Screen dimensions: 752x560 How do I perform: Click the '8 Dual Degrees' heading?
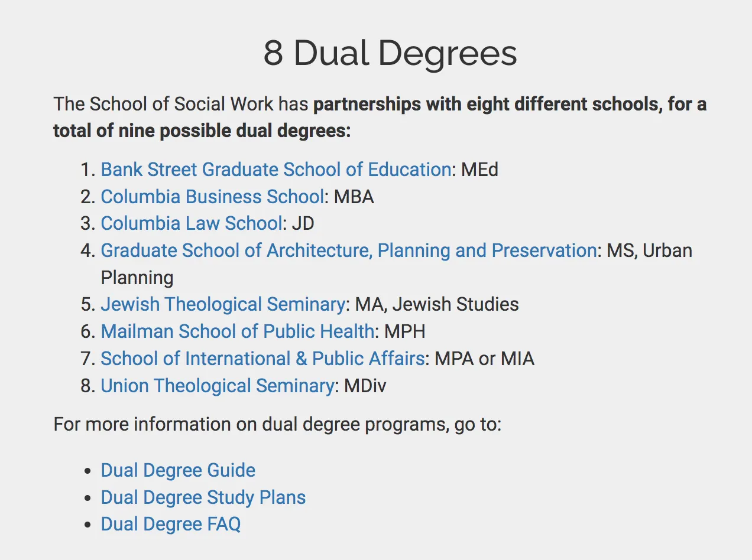tap(390, 53)
